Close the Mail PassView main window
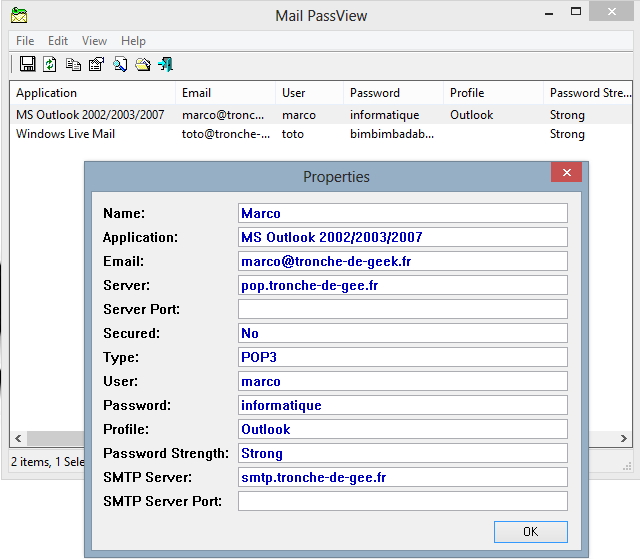Image resolution: width=640 pixels, height=559 pixels. [x=611, y=12]
